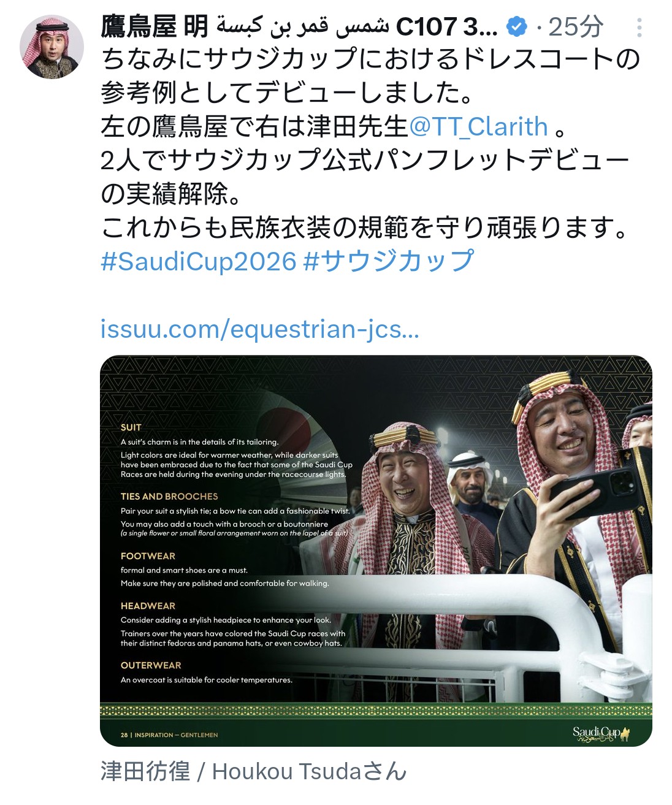Open the tweet author's profile avatar

[52, 47]
